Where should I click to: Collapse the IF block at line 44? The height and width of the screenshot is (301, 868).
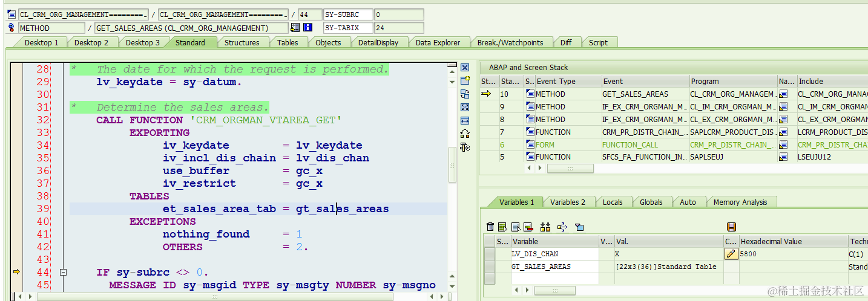click(63, 273)
